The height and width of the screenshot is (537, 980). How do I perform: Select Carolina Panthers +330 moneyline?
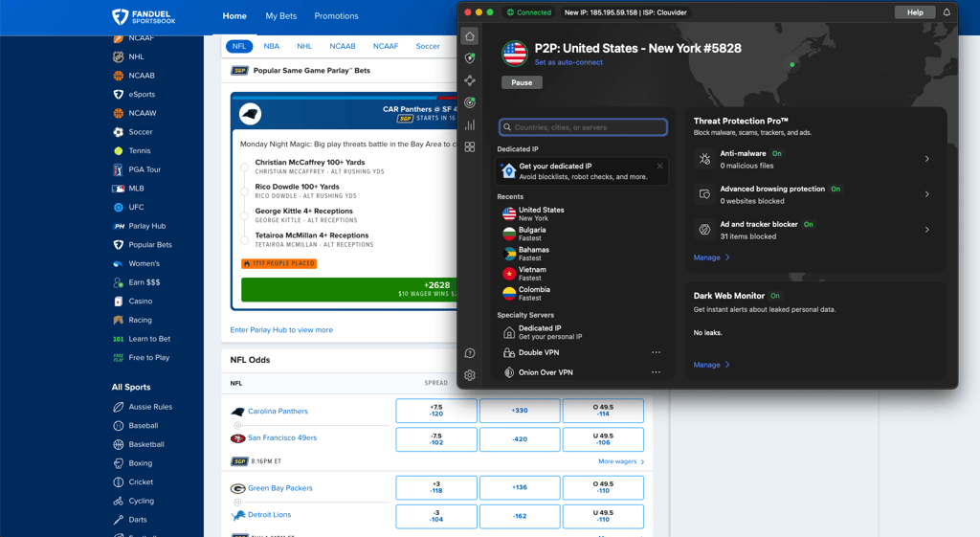[520, 411]
